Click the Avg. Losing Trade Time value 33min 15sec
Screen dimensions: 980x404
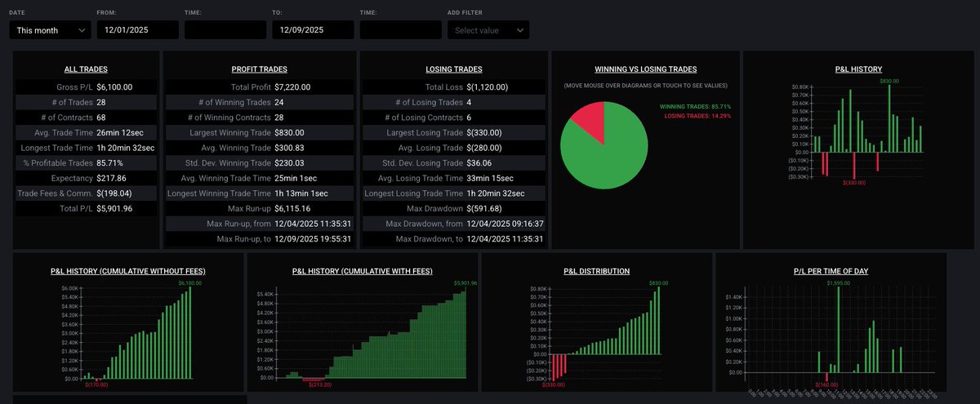[x=490, y=178]
